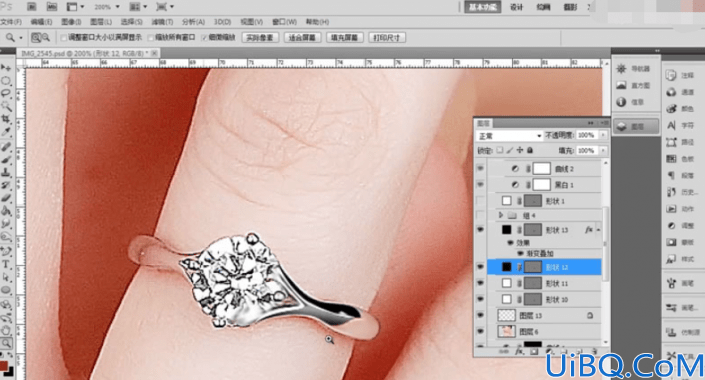Open the 窗口(W) menu
705x380 pixels.
284,22
